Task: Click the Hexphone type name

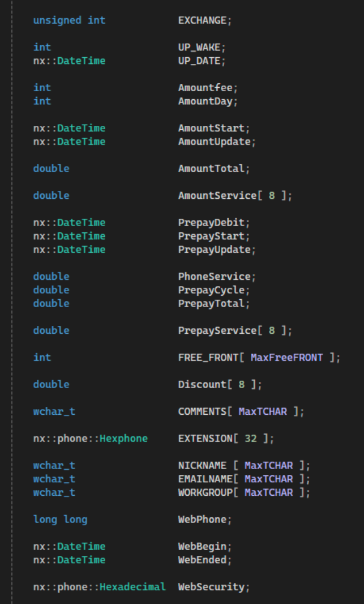Action: (123, 439)
